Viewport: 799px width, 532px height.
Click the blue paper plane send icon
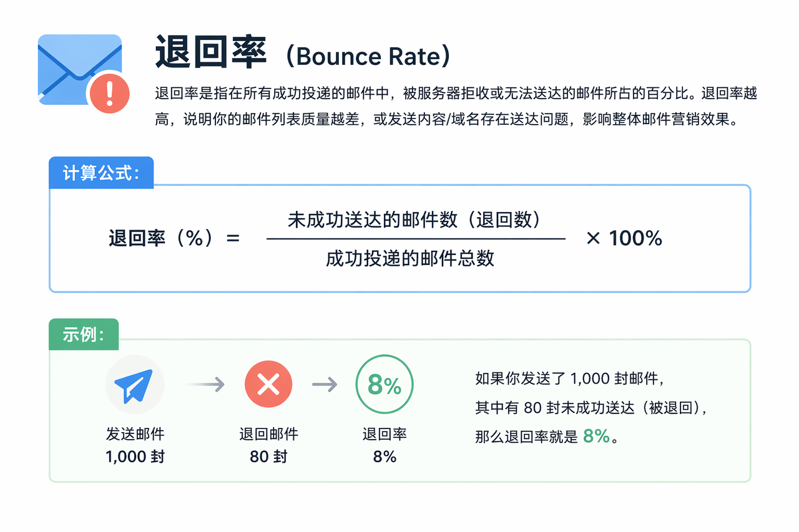pyautogui.click(x=135, y=385)
